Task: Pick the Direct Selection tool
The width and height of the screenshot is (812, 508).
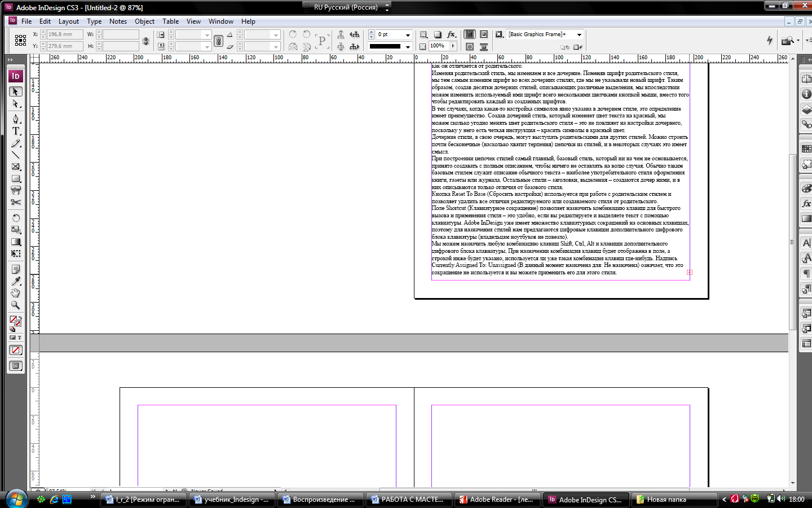Action: pyautogui.click(x=16, y=104)
